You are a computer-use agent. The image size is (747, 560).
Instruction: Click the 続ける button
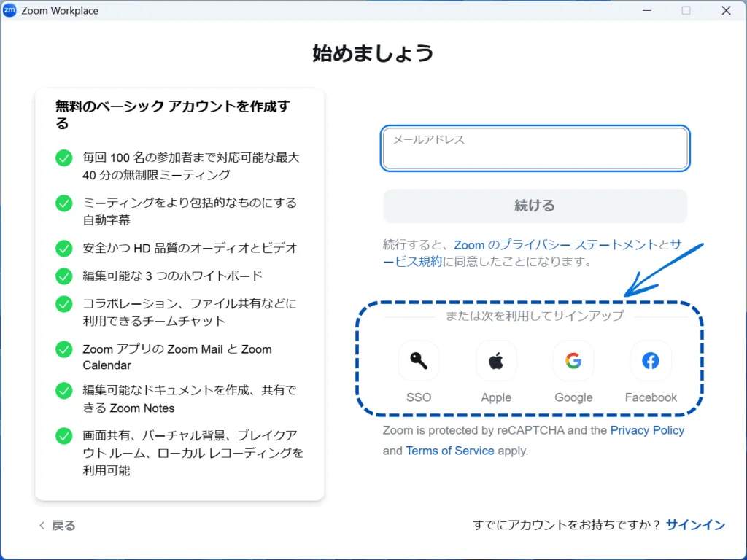pos(535,206)
